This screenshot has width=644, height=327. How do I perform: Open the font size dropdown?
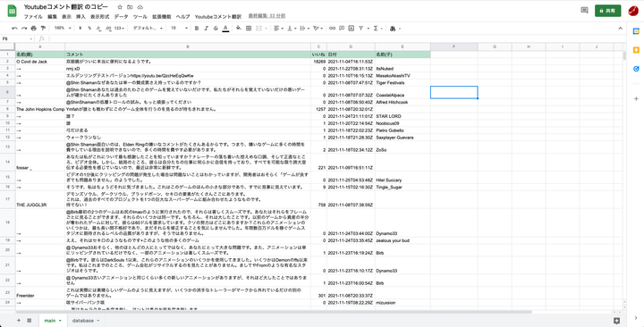click(x=180, y=29)
